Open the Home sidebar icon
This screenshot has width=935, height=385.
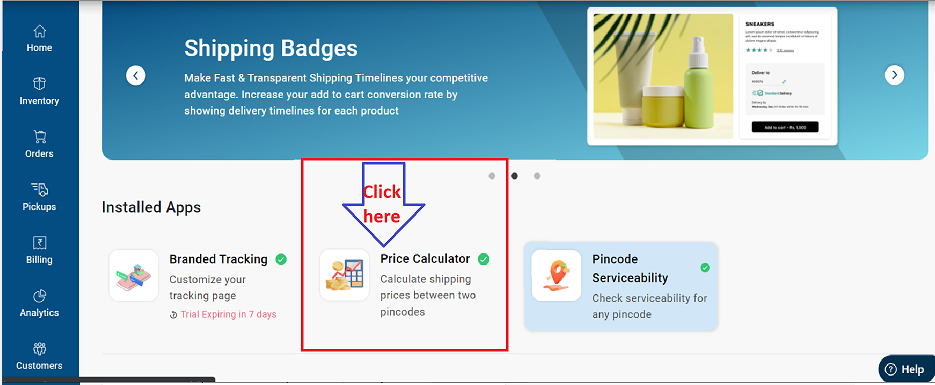pos(39,31)
